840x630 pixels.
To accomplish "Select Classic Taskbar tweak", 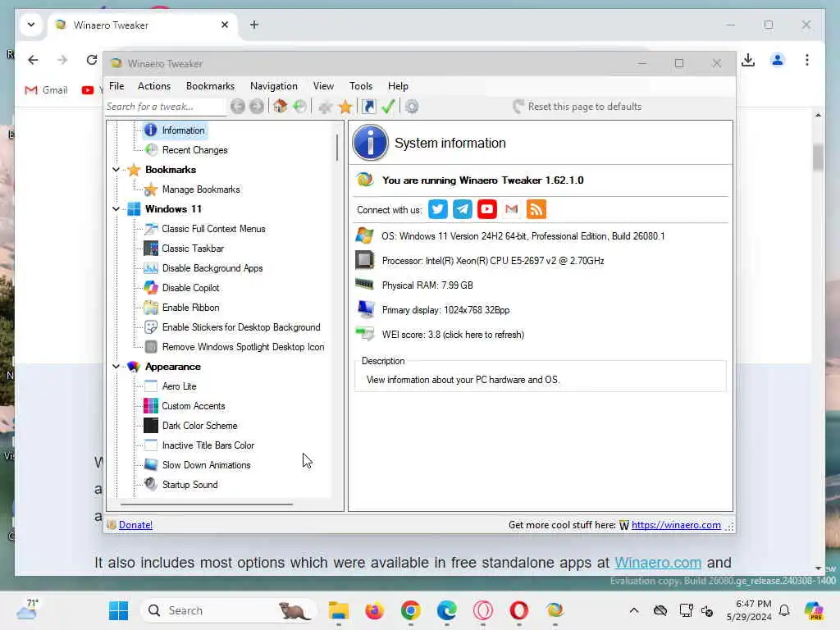I will pos(193,249).
